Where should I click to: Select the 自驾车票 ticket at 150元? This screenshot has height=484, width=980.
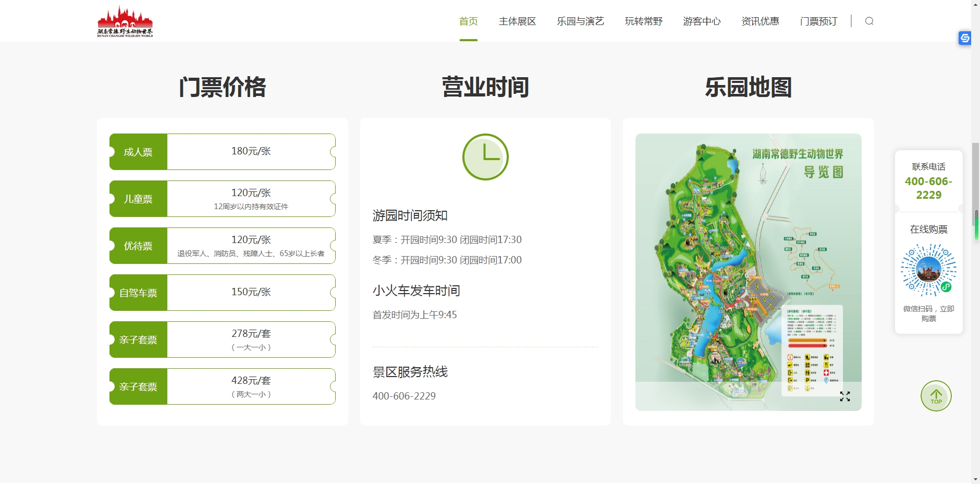[x=223, y=293]
